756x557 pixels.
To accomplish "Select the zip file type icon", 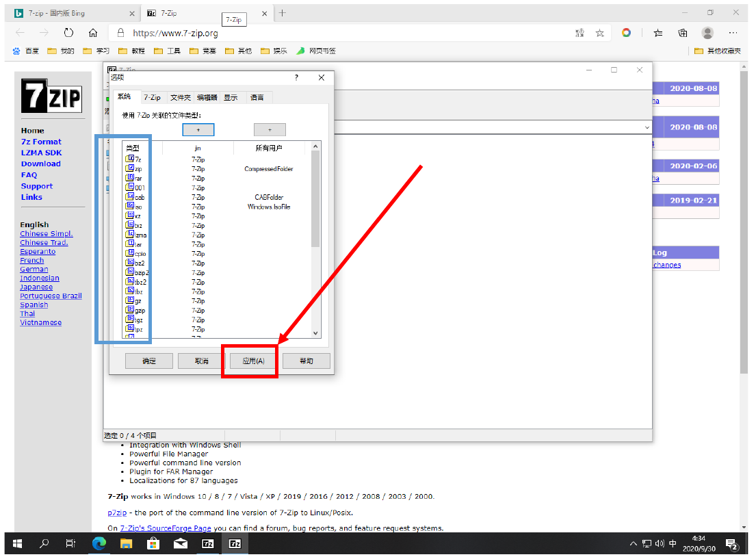I will pyautogui.click(x=129, y=168).
